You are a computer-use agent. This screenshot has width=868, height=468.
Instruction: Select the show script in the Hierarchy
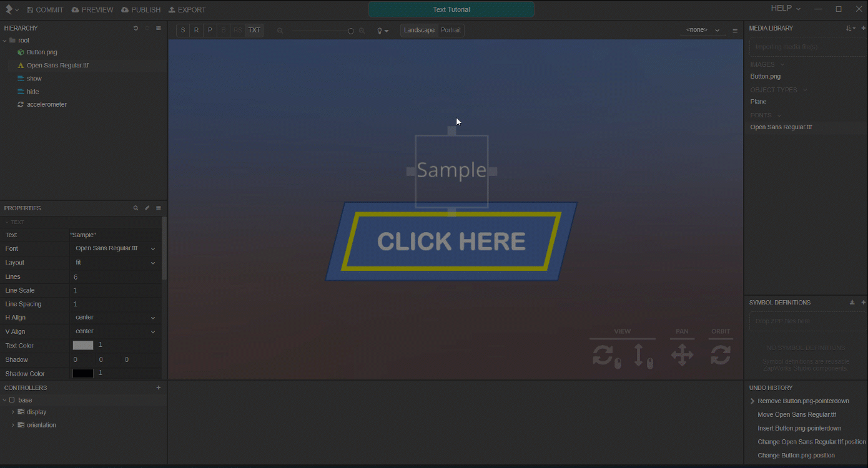point(36,78)
